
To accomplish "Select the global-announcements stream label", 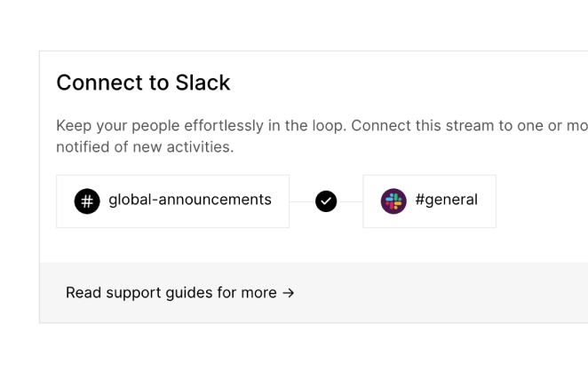I will click(189, 200).
